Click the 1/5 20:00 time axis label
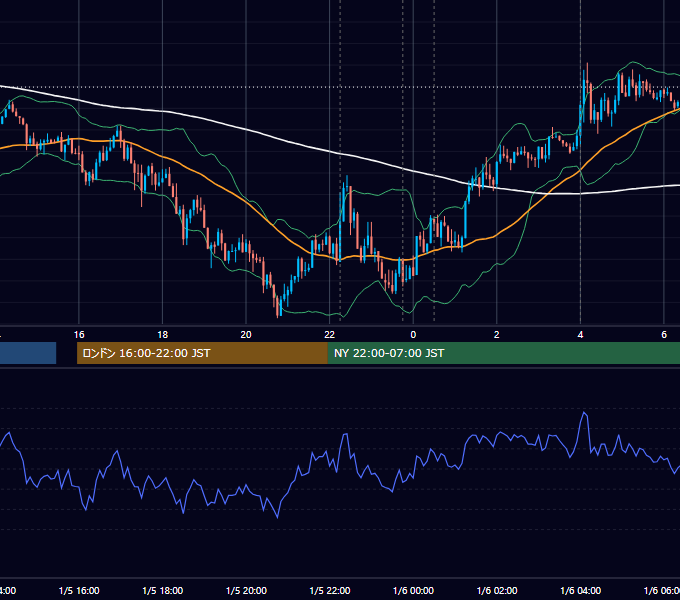 pos(246,590)
